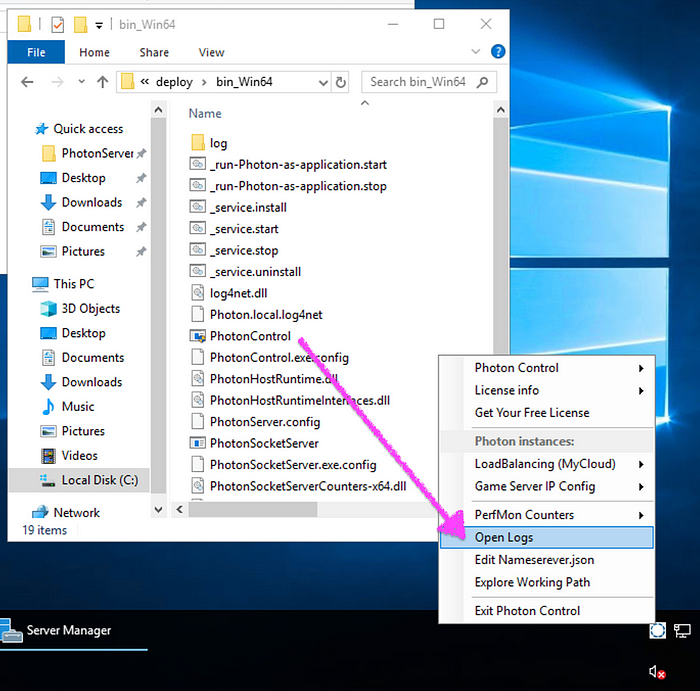The image size is (700, 691).
Task: Click the New folder quick access icon
Action: [80, 25]
